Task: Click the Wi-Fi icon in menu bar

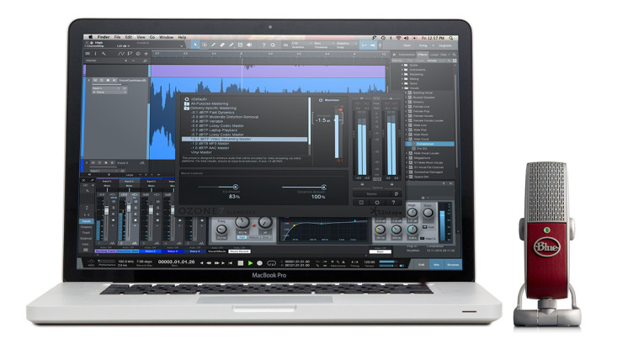Action: [x=400, y=37]
